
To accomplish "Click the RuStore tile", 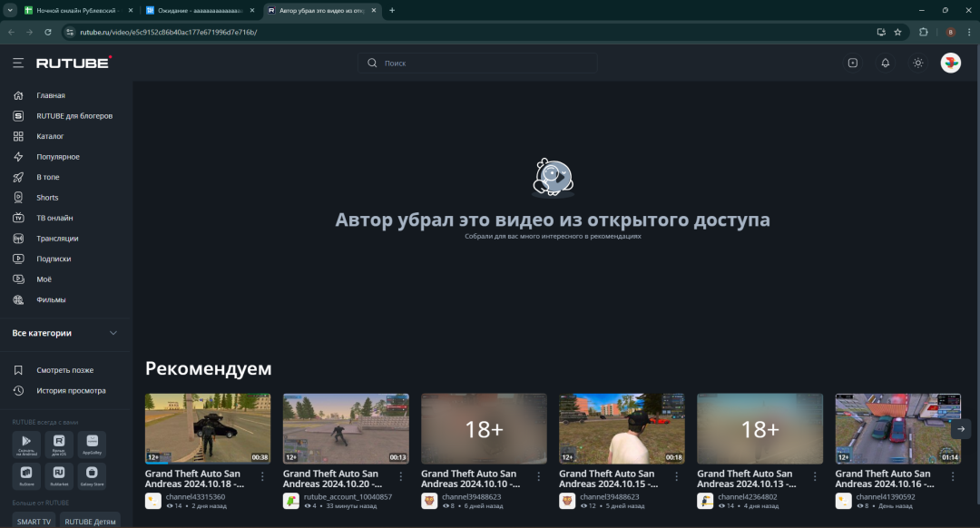I will coord(26,475).
